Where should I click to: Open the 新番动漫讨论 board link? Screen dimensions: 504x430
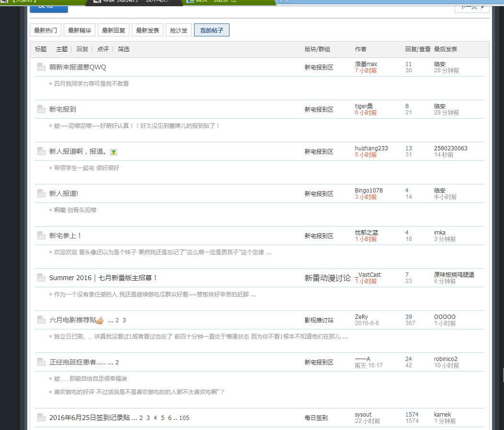pyautogui.click(x=328, y=278)
